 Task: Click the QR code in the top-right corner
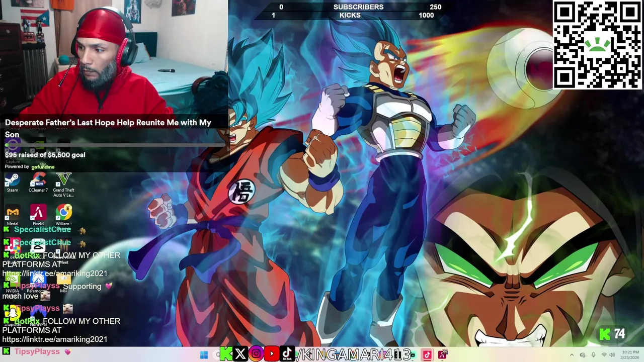click(x=597, y=45)
